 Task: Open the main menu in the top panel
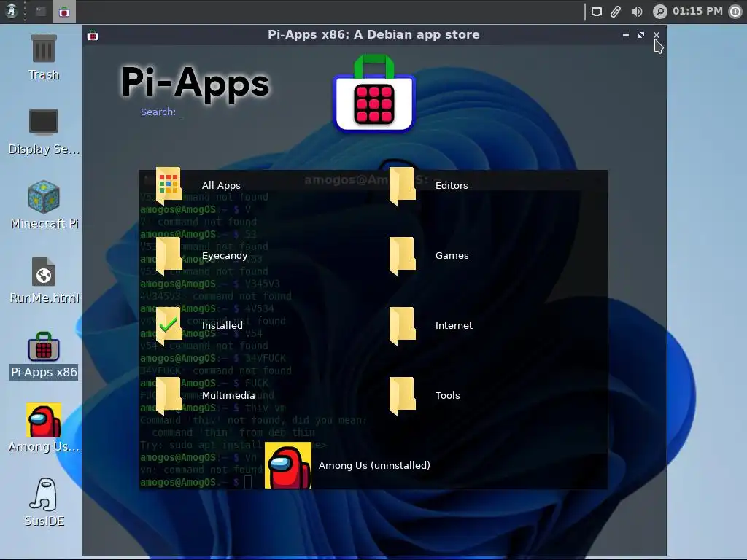point(12,11)
